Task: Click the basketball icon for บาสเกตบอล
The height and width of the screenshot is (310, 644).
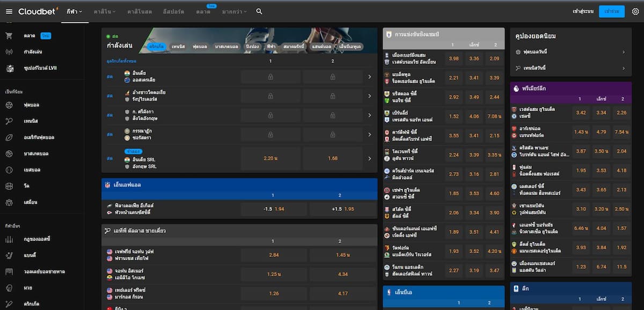Action: tap(9, 153)
